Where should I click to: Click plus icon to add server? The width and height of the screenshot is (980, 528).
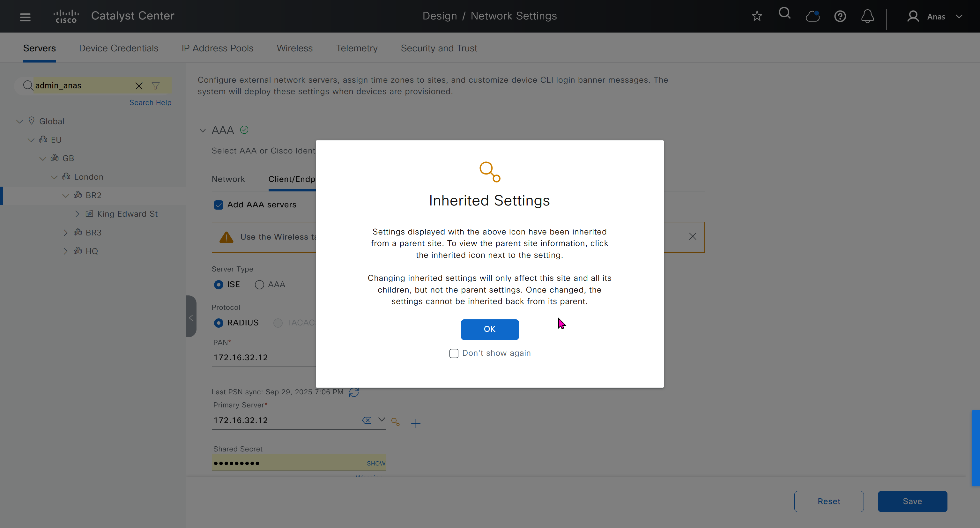click(415, 423)
